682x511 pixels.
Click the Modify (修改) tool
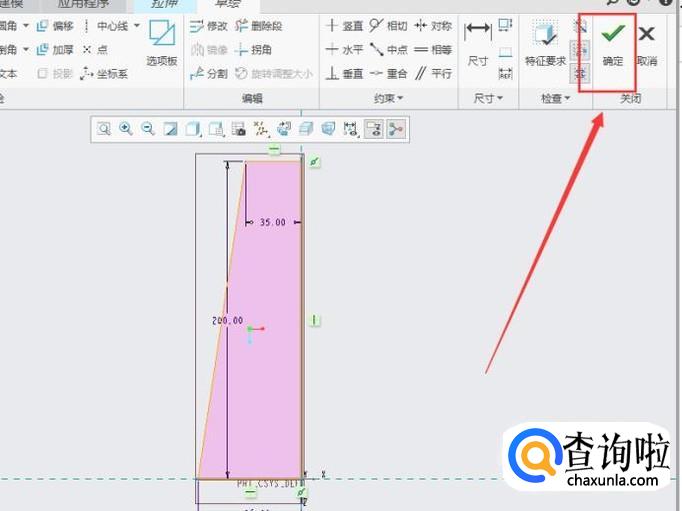click(209, 26)
